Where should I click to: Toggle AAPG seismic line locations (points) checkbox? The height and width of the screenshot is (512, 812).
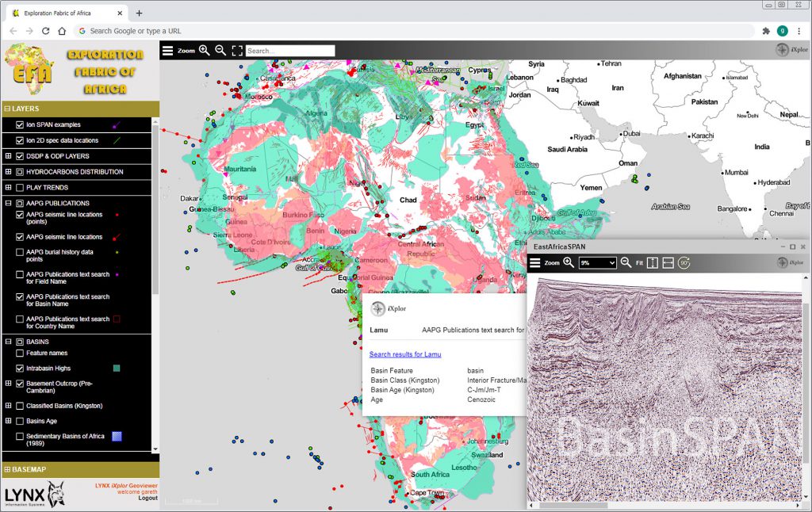point(20,214)
